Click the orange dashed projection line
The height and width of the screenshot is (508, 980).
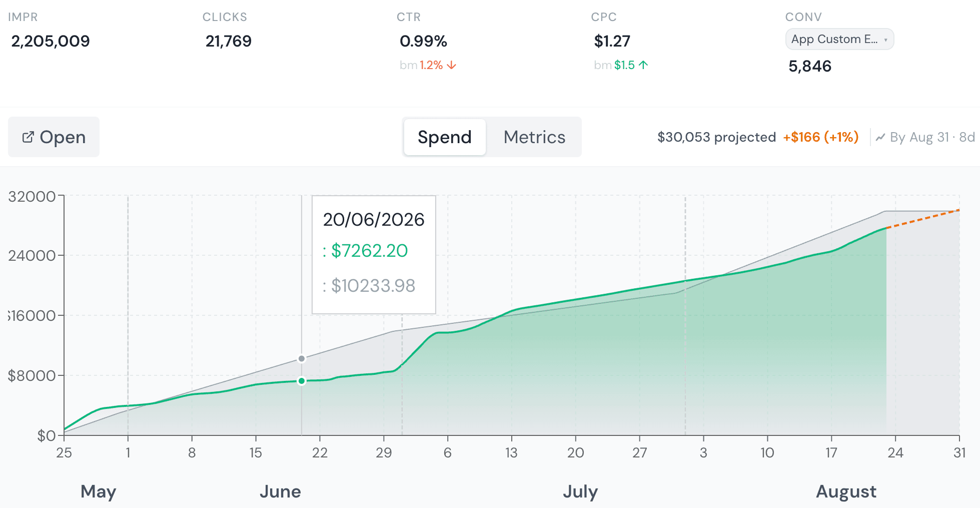click(x=923, y=219)
